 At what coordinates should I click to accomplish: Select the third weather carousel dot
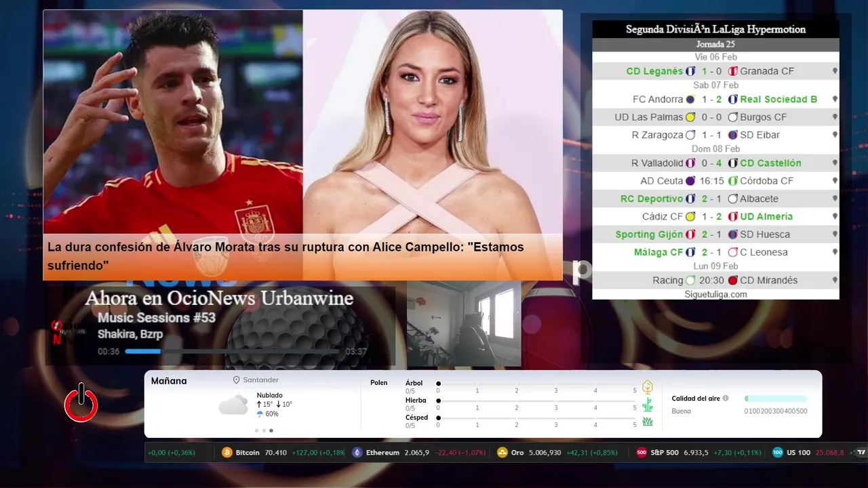click(x=271, y=430)
